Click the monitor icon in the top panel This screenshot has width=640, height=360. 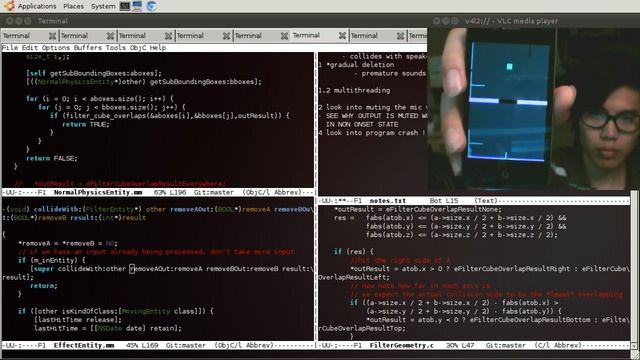(138, 6)
